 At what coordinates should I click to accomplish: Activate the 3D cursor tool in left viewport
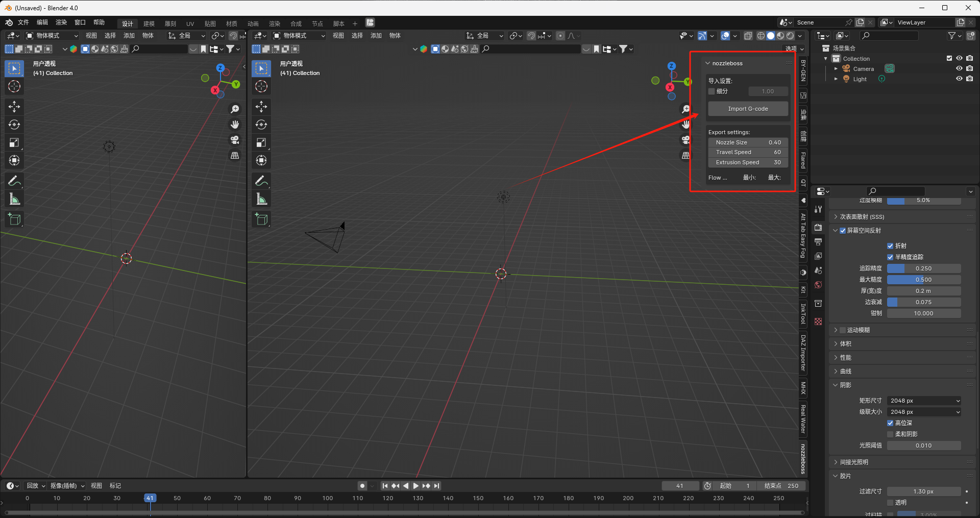(x=14, y=86)
